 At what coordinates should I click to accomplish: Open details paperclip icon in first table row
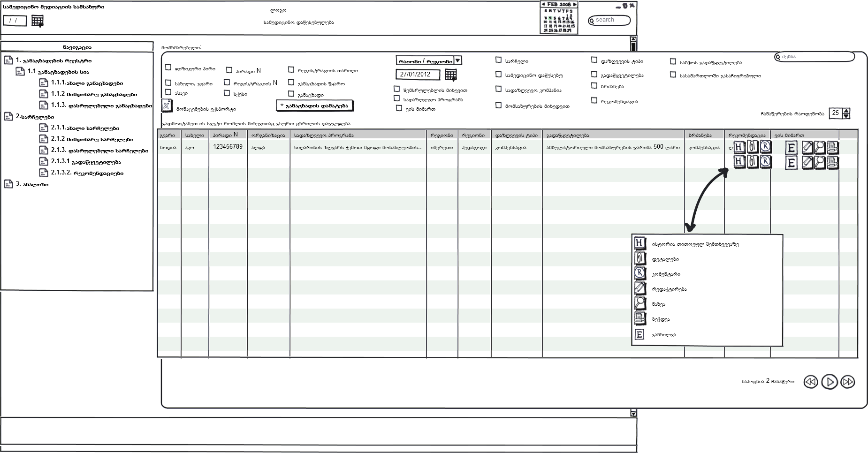753,147
